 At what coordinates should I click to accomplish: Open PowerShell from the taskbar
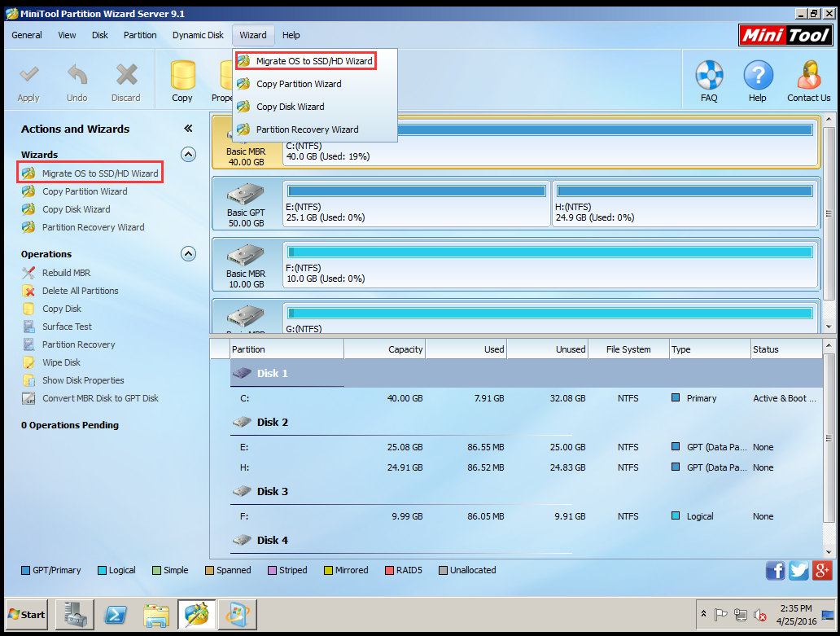pos(116,615)
